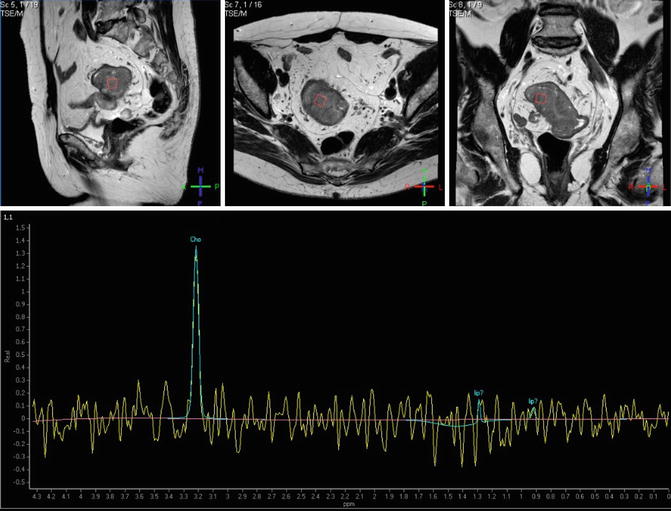Click the lip? label near 0.9 ppm
Viewport: 671px width, 511px height.
[x=533, y=402]
